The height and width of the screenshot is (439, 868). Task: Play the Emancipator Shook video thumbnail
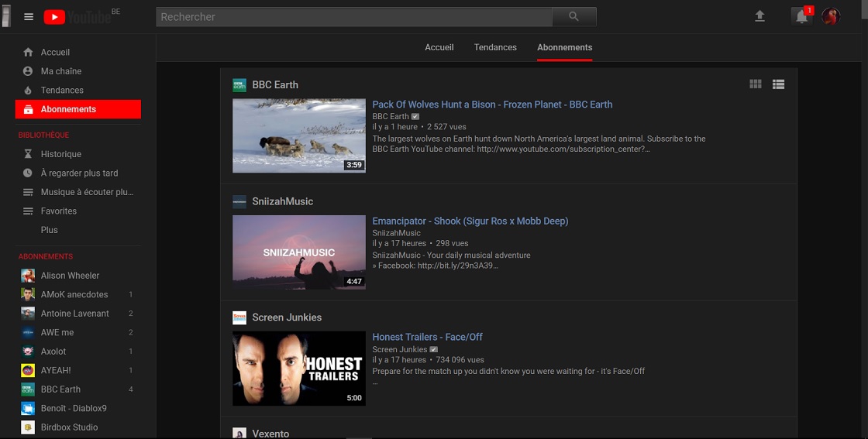299,252
